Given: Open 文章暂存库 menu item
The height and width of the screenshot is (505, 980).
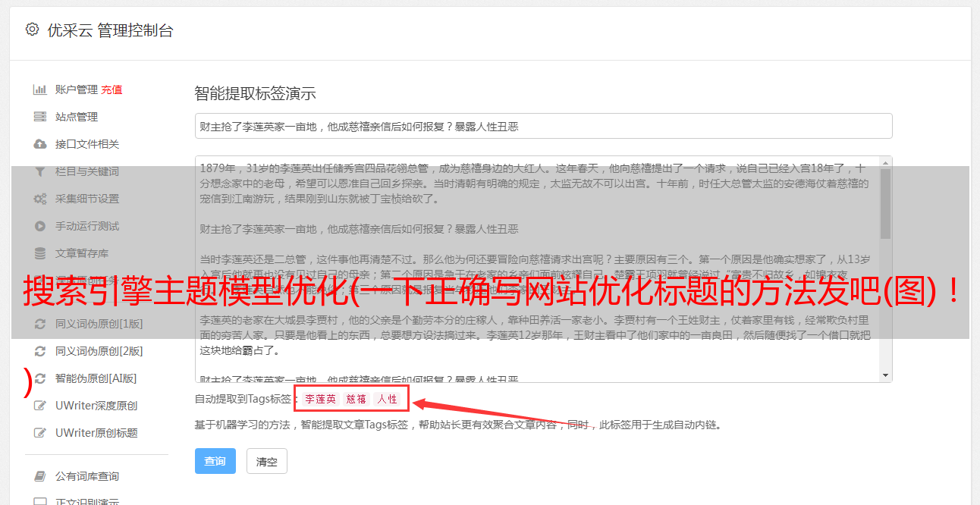Looking at the screenshot, I should click(81, 253).
